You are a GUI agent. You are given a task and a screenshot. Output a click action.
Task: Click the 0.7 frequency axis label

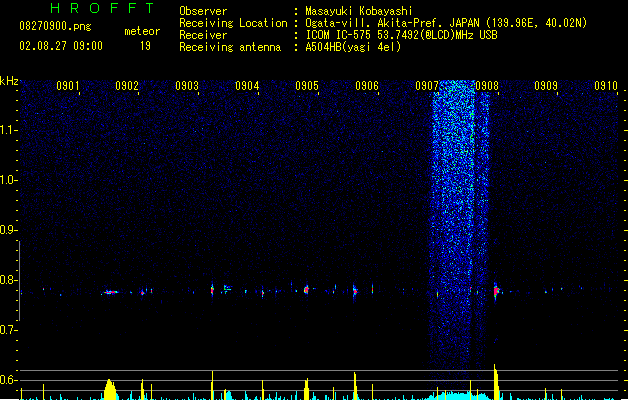(x=7, y=330)
